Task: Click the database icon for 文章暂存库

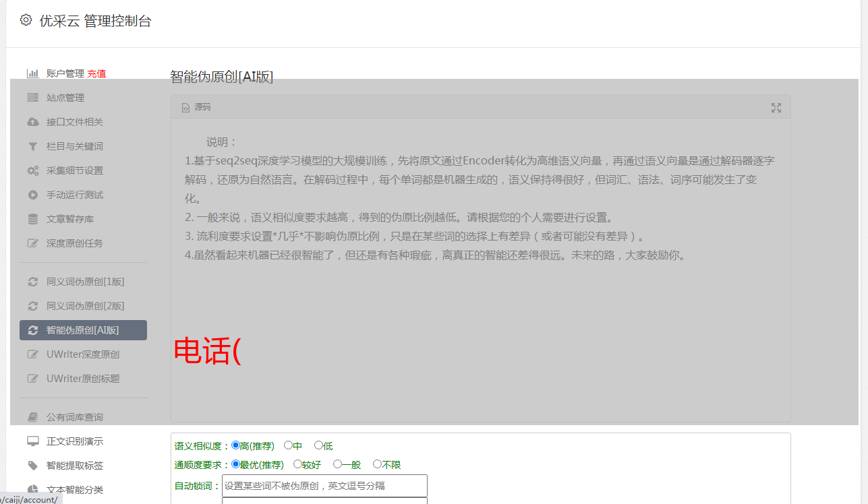Action: (x=32, y=219)
